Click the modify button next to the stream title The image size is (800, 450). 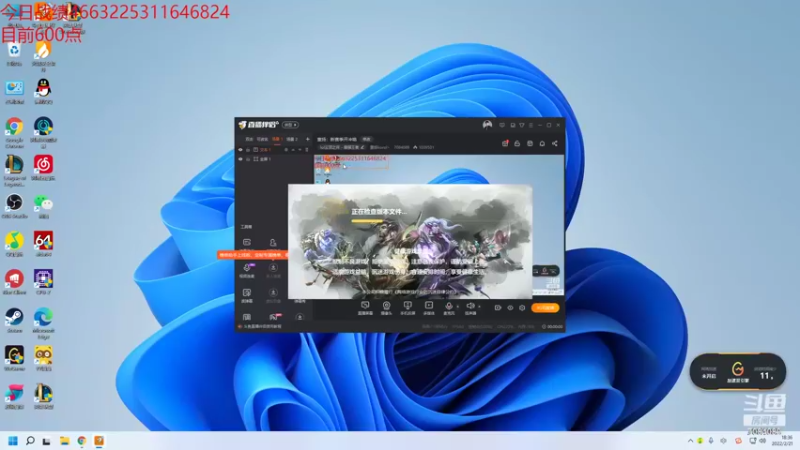[366, 139]
